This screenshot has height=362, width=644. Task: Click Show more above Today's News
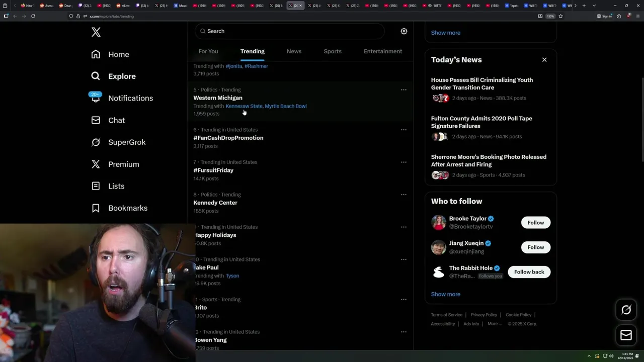446,33
